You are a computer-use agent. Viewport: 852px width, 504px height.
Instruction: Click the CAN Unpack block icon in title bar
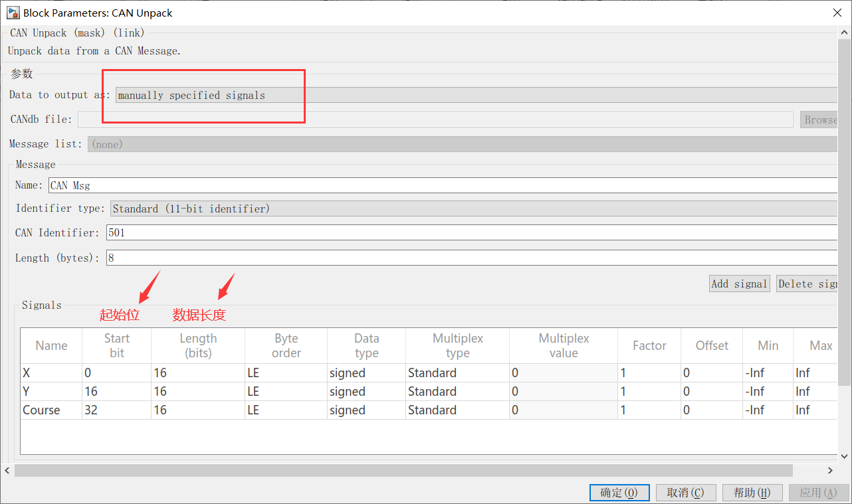click(13, 13)
